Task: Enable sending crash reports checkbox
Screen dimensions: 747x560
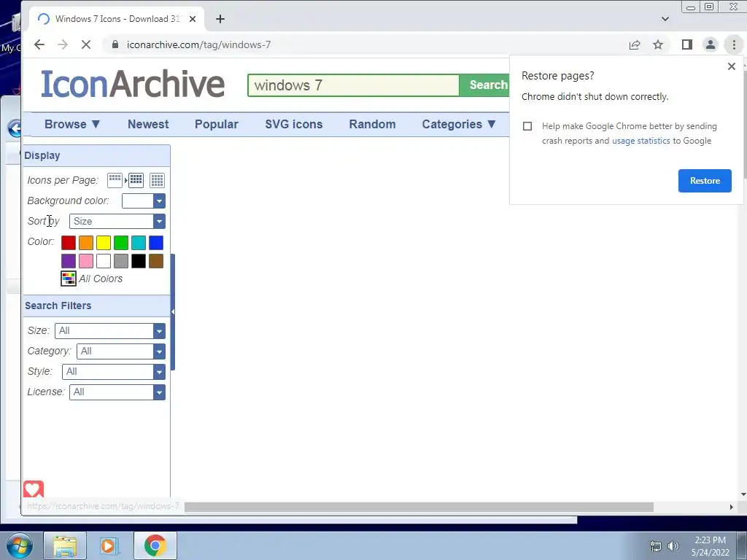Action: 527,126
